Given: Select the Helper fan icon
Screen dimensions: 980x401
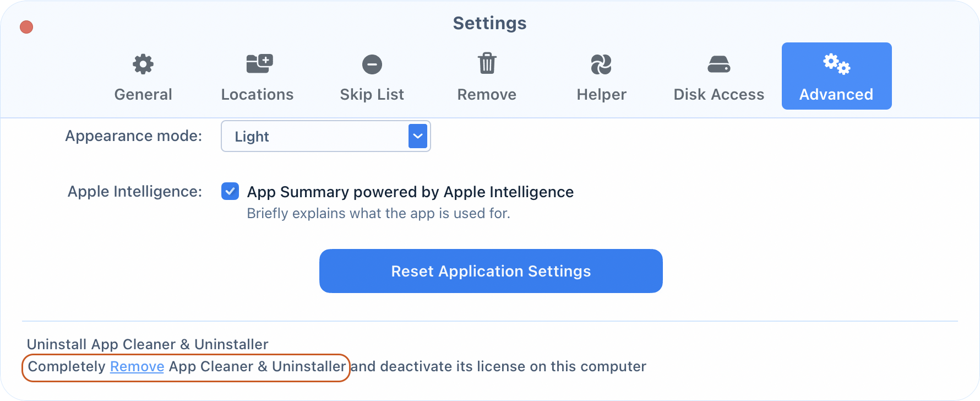Looking at the screenshot, I should point(601,64).
